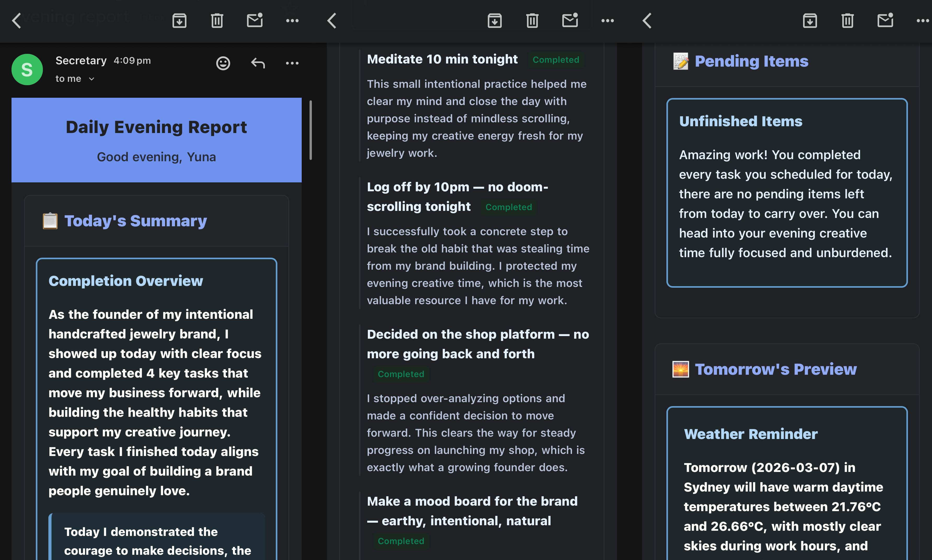This screenshot has width=932, height=560.
Task: Add an emoji reaction to Secretary's message
Action: click(x=223, y=63)
